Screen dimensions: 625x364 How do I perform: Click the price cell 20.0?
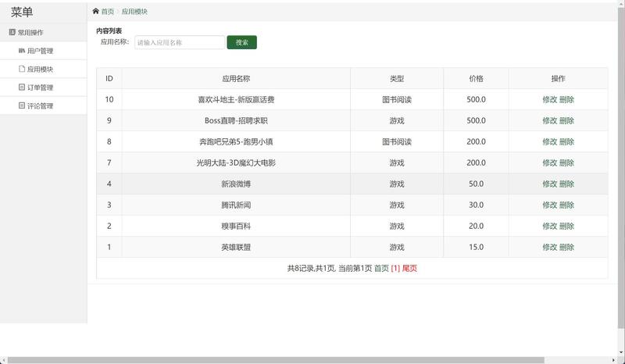[476, 227]
